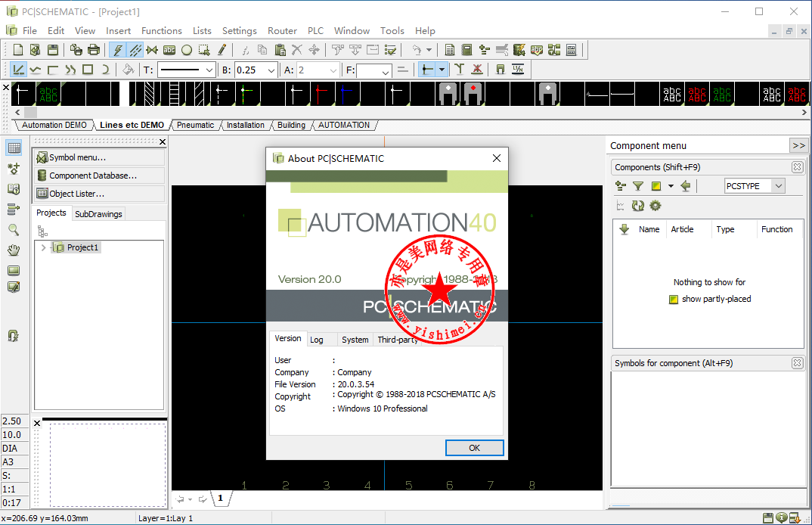Screen dimensions: 812x525
Task: Toggle the grid display icon in left sidebar
Action: click(x=14, y=148)
